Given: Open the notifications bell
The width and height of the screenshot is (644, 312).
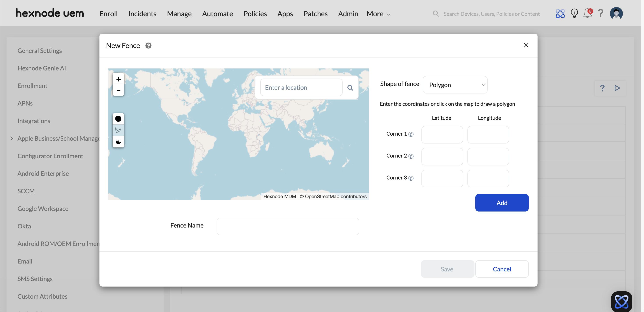Looking at the screenshot, I should pos(587,13).
